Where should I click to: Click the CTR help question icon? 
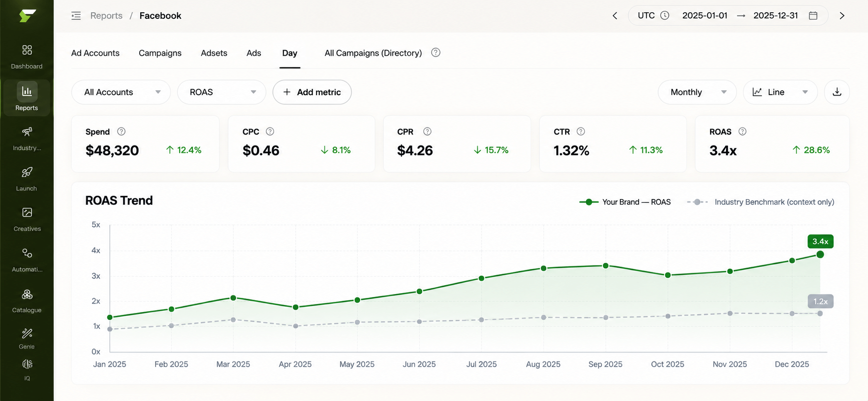click(581, 132)
